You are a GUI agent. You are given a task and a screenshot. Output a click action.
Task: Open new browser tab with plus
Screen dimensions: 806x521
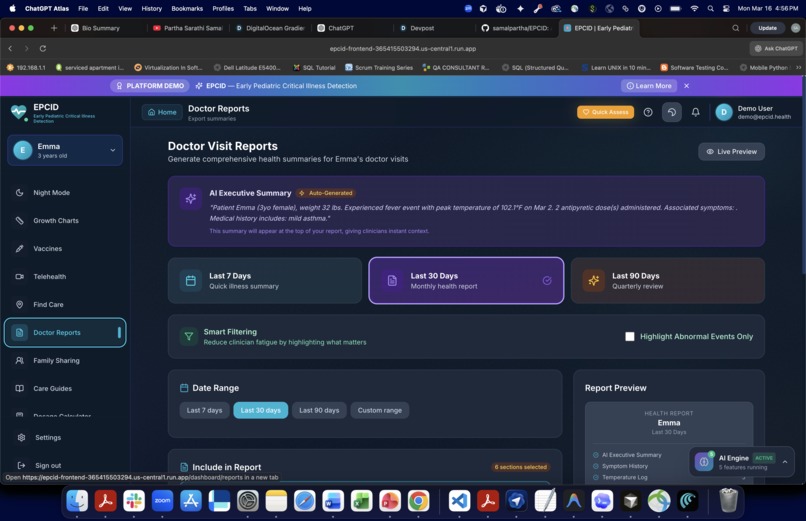(54, 28)
